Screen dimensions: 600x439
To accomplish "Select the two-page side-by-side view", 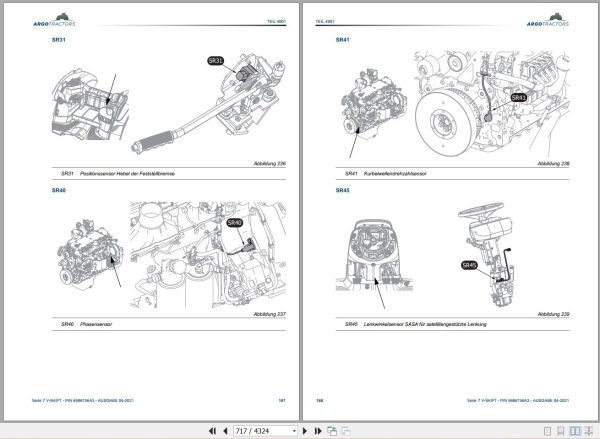I will point(575,431).
